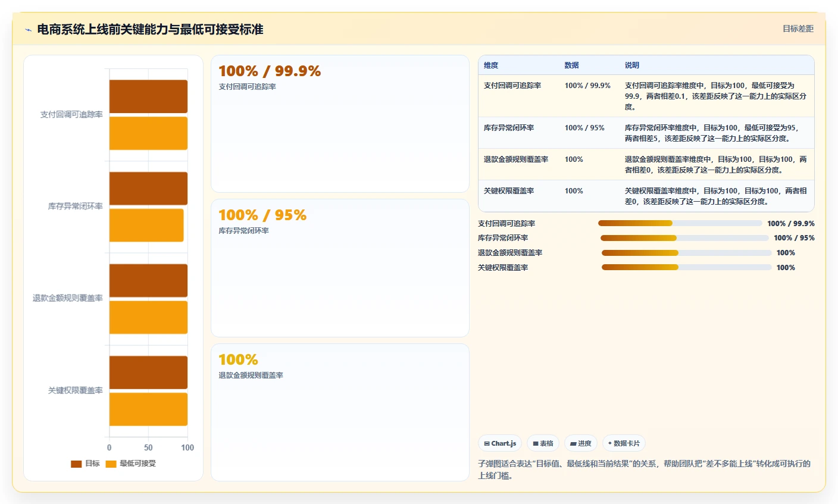
Task: Click the 100% data cell in the 关键权限覆盖率 table row
Action: tap(574, 191)
